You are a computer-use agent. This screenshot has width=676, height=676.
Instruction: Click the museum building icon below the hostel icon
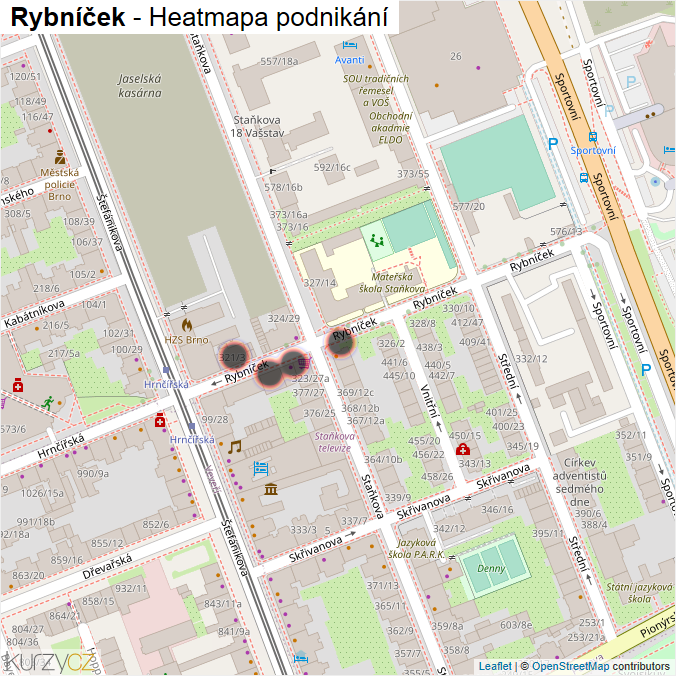pos(271,489)
